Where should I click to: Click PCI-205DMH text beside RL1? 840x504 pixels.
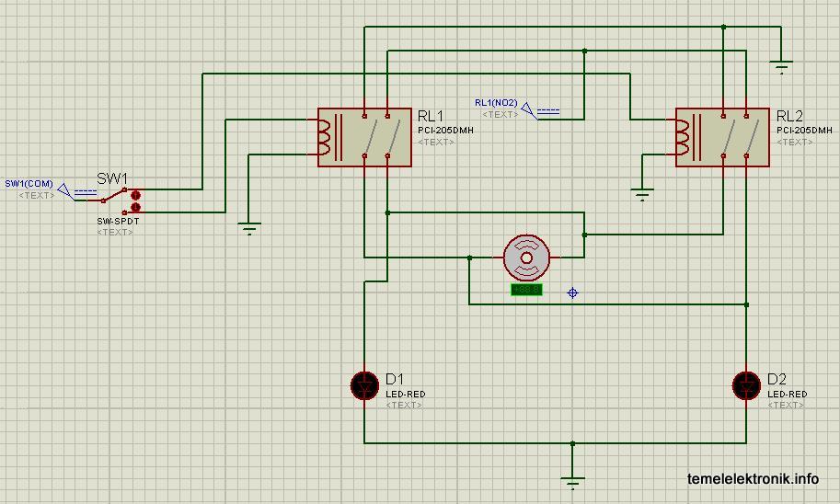click(x=445, y=131)
